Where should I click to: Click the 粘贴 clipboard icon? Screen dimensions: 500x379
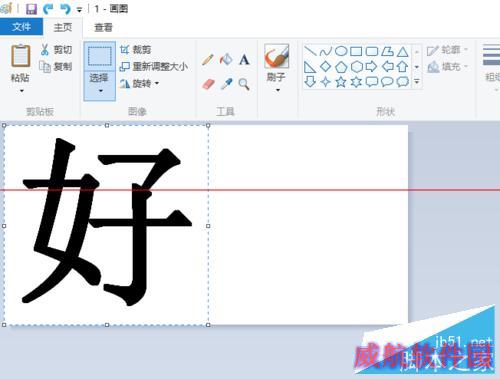tap(21, 56)
